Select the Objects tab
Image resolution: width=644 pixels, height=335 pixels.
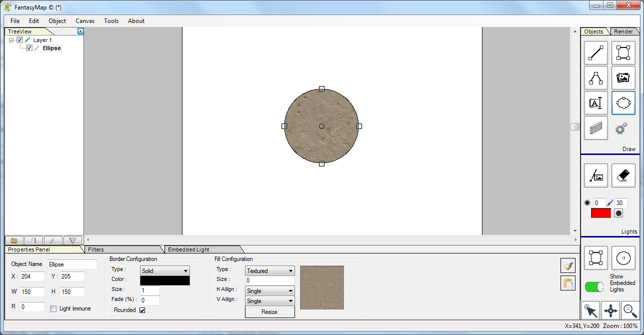[x=594, y=31]
